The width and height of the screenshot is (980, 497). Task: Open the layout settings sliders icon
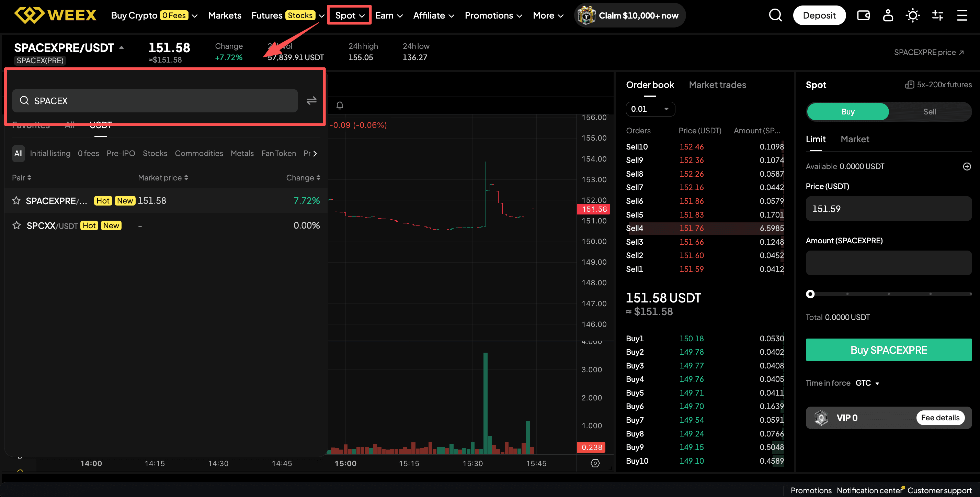pyautogui.click(x=937, y=15)
